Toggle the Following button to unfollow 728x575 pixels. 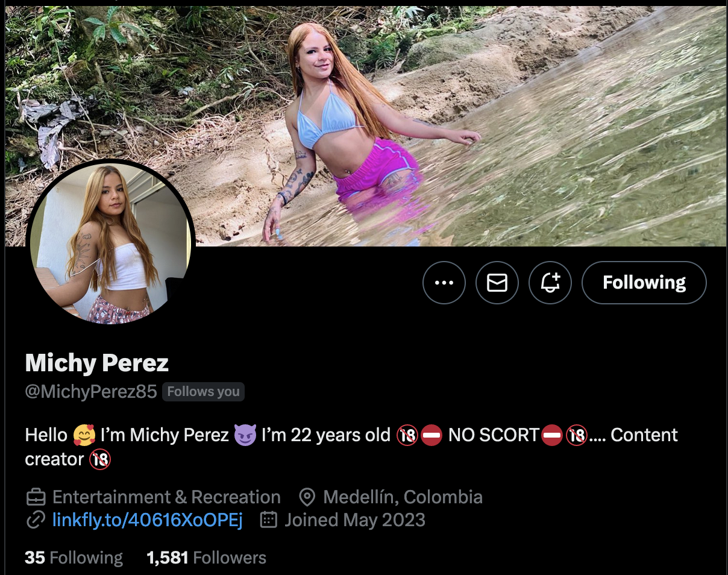click(x=644, y=283)
